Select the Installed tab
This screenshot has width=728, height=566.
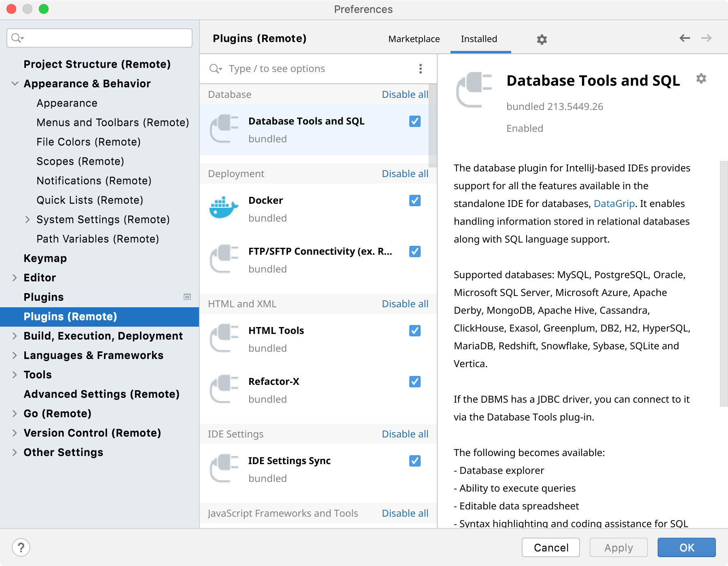[479, 39]
